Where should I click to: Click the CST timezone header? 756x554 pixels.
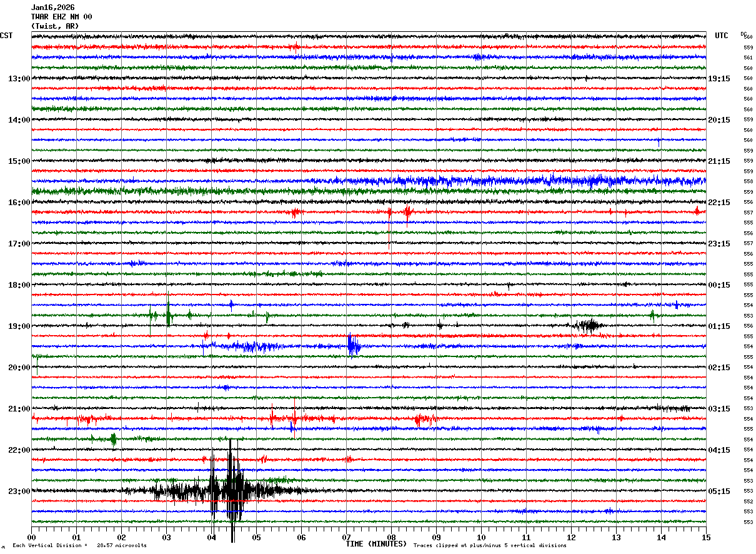tap(6, 36)
